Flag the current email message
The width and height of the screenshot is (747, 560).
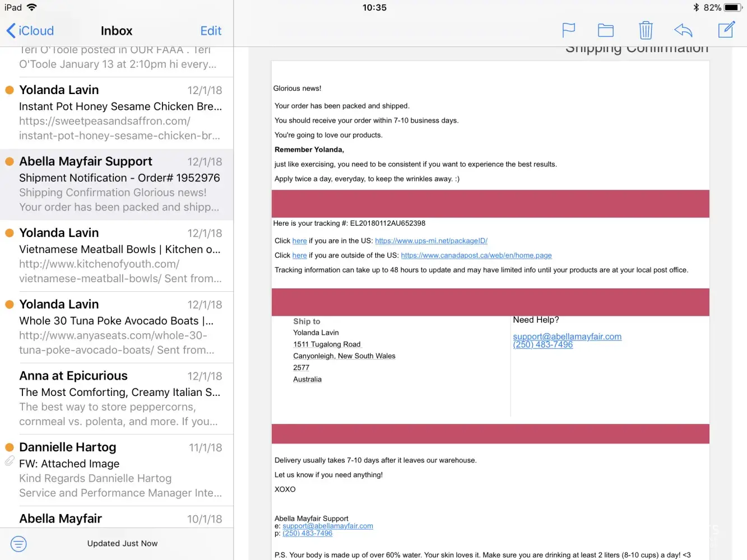point(568,30)
